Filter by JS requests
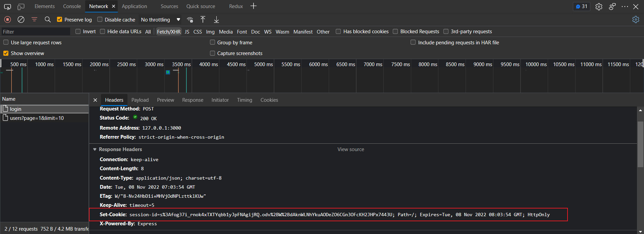The width and height of the screenshot is (644, 234). click(187, 32)
